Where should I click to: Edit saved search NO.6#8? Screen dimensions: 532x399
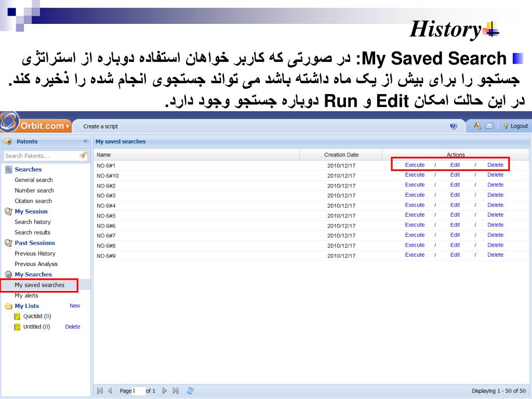click(x=455, y=245)
